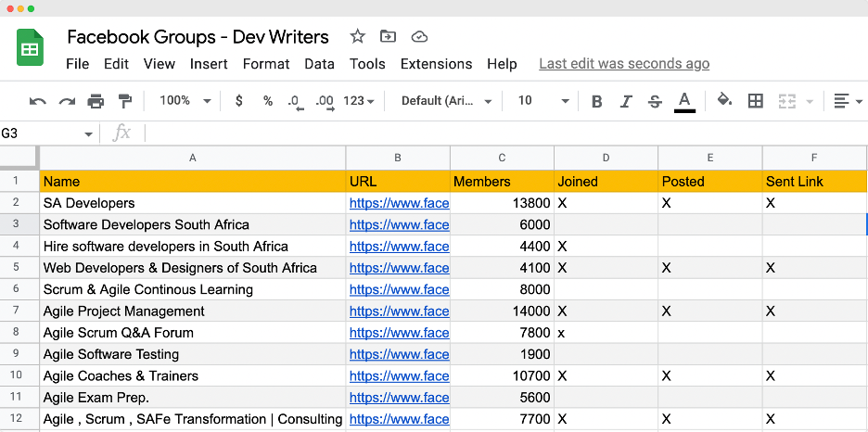Toggle italic formatting
Viewport: 868px width, 432px height.
click(626, 101)
